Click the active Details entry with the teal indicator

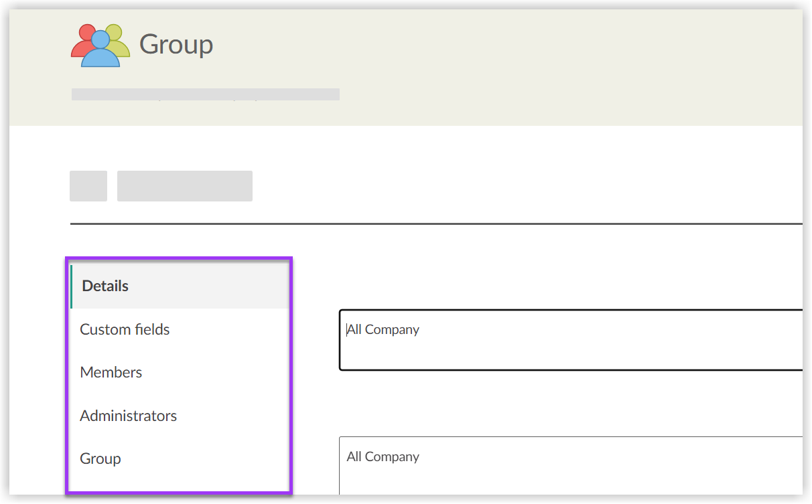(105, 285)
